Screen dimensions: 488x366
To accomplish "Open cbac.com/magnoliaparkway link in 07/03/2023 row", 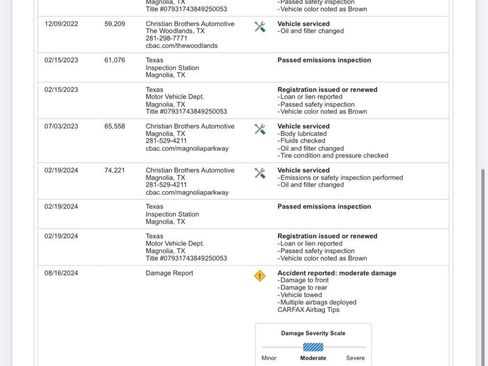I will pos(187,148).
